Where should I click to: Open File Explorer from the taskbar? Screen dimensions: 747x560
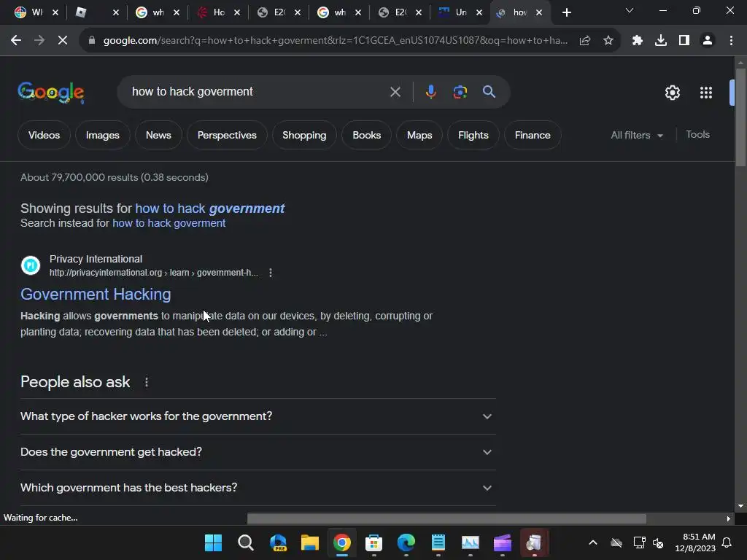[x=309, y=542]
